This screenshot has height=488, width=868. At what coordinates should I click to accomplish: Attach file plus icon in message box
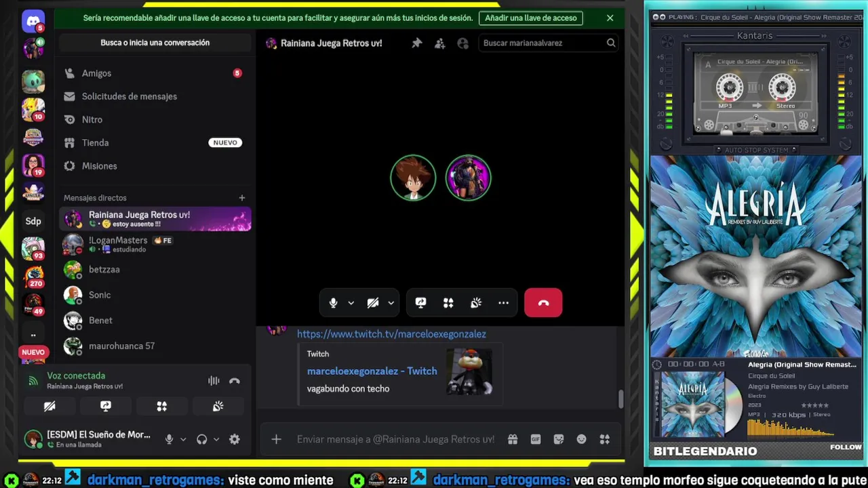click(x=276, y=439)
